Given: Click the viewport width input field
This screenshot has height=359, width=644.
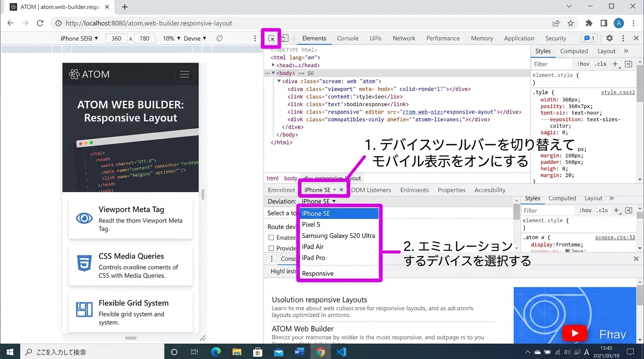Looking at the screenshot, I should pyautogui.click(x=117, y=38).
